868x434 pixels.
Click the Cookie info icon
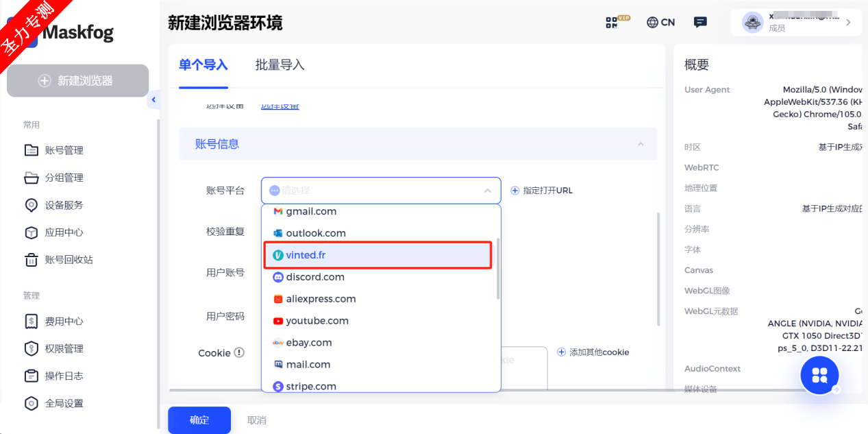tap(239, 352)
